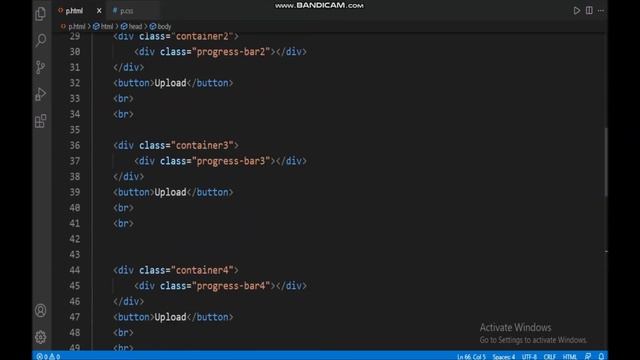Place cursor in "progress-bar2" class value
The height and width of the screenshot is (360, 640).
coord(231,52)
